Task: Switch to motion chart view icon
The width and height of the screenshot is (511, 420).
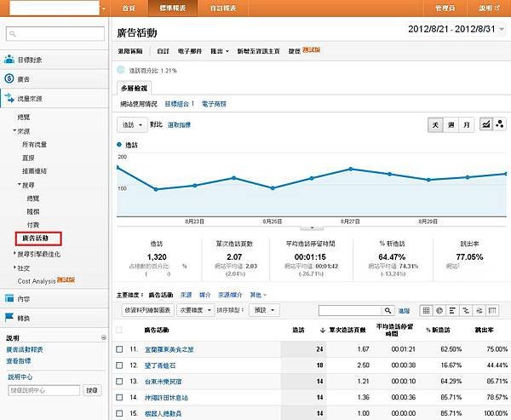Action: (x=500, y=124)
